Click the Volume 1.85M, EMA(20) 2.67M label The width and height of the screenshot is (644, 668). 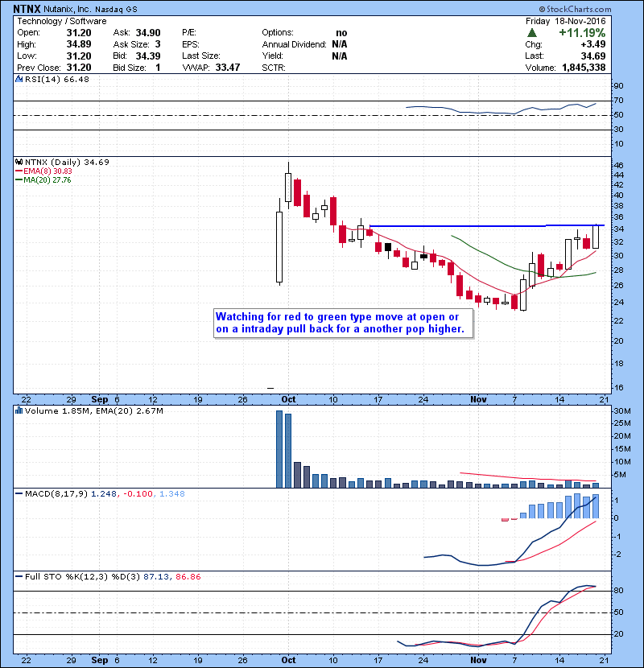pyautogui.click(x=93, y=410)
